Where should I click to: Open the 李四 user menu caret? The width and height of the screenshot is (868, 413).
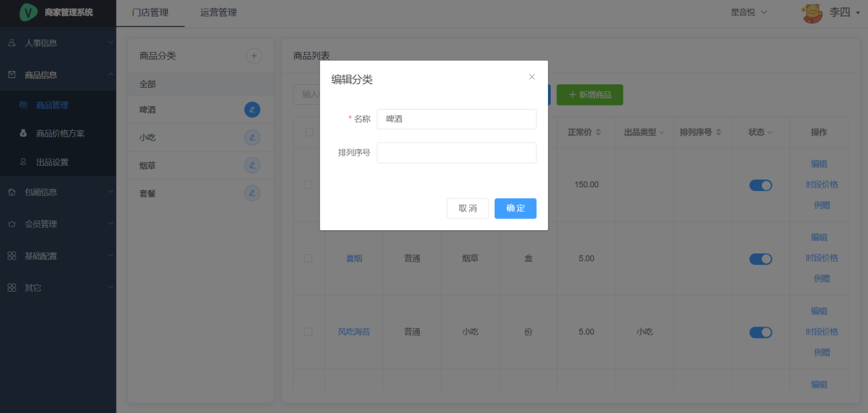coord(858,13)
